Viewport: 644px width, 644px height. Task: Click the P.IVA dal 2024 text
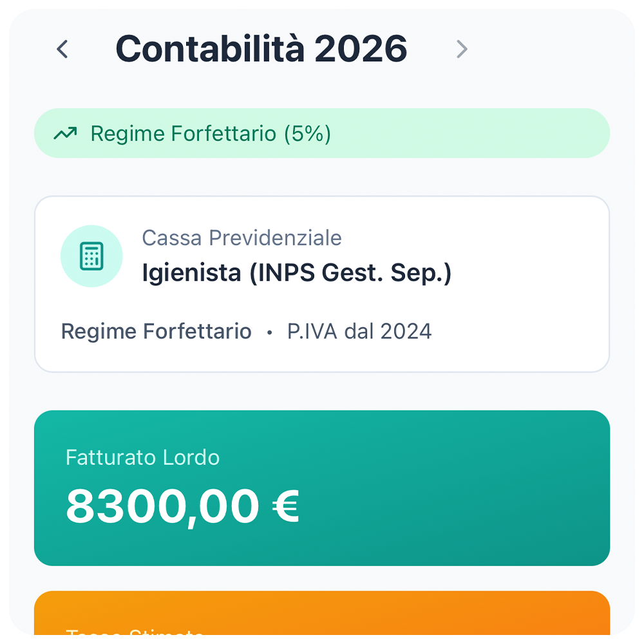[x=359, y=332]
